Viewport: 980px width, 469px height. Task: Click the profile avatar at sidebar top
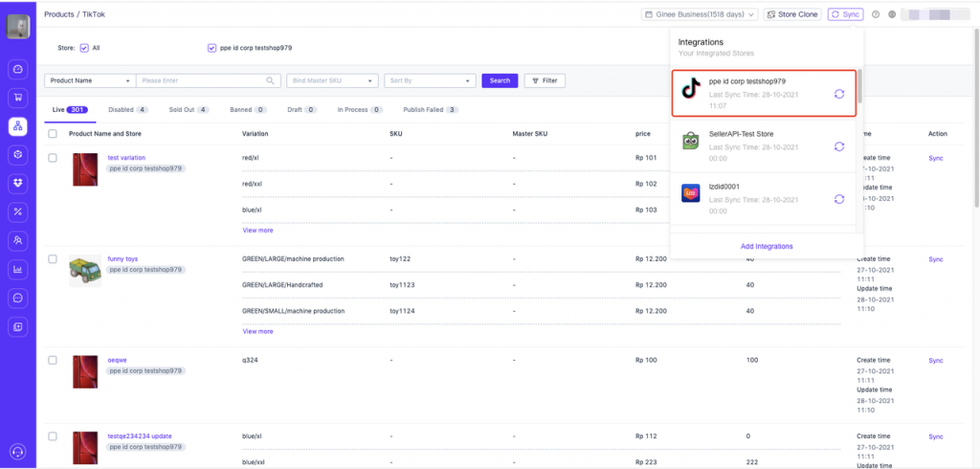coord(18,27)
